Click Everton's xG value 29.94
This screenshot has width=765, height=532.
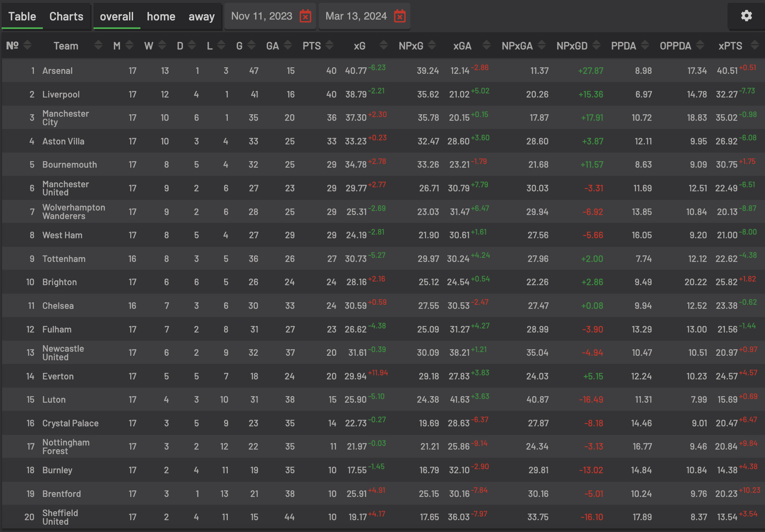pos(355,376)
